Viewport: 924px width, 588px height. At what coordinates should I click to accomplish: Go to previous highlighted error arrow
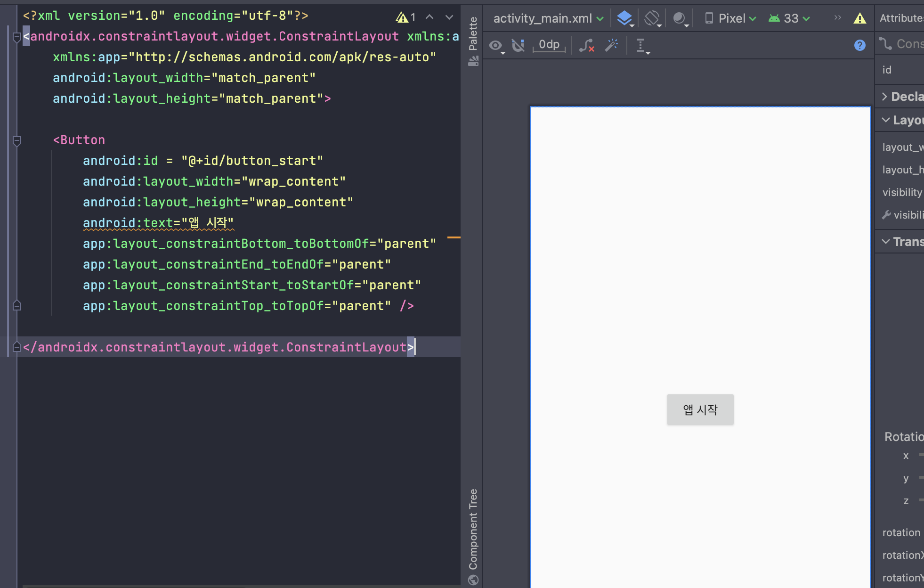click(430, 17)
